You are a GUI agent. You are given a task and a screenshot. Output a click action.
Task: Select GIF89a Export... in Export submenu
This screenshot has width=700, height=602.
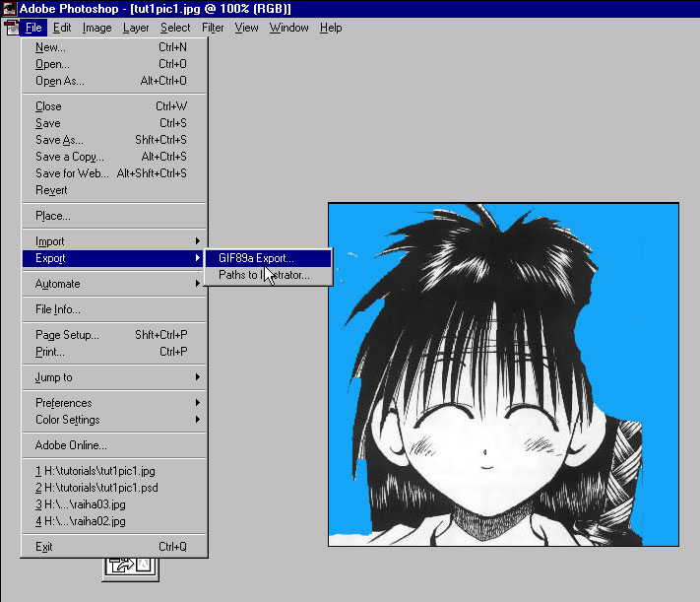(268, 258)
